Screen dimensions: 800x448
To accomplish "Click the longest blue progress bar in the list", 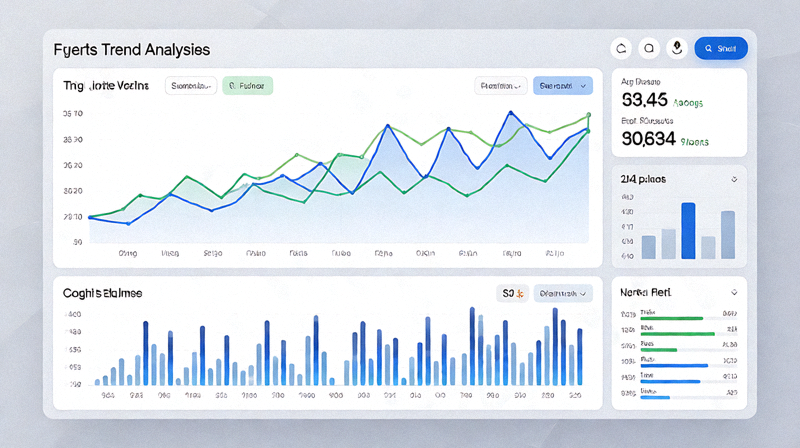I will (x=674, y=365).
